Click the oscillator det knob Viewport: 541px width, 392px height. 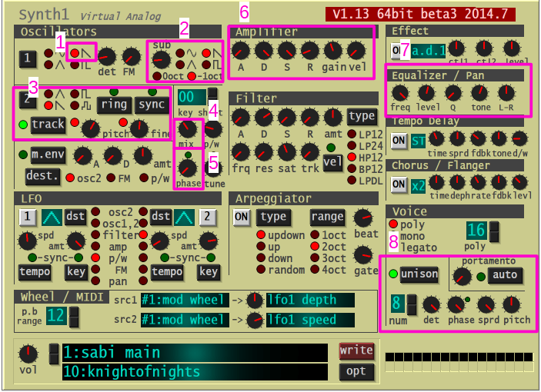coord(107,57)
